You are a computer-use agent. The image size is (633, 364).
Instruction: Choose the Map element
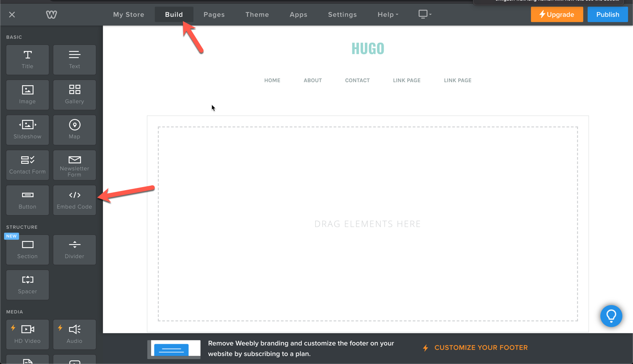(74, 130)
